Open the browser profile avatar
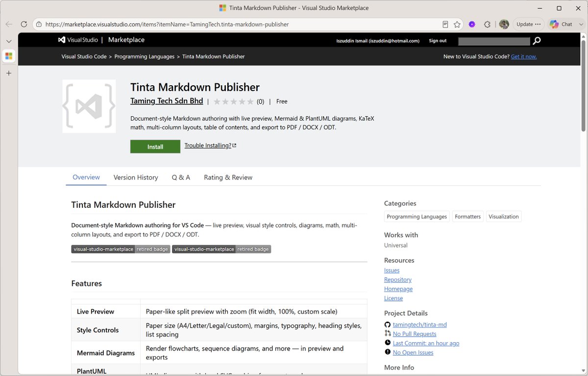 point(504,24)
